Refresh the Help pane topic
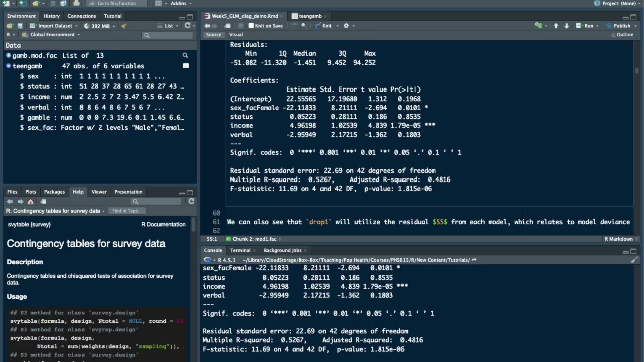Screen dimensions: 644x362 click(x=191, y=201)
